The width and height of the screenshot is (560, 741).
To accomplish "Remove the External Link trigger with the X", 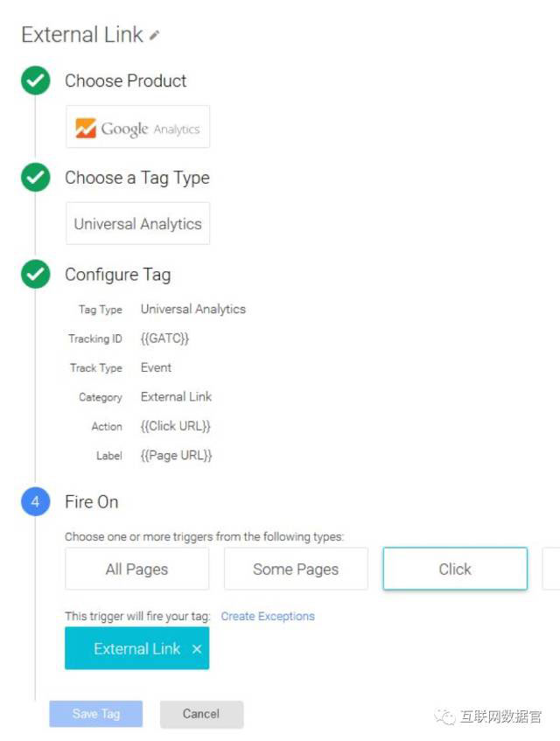I will [197, 649].
